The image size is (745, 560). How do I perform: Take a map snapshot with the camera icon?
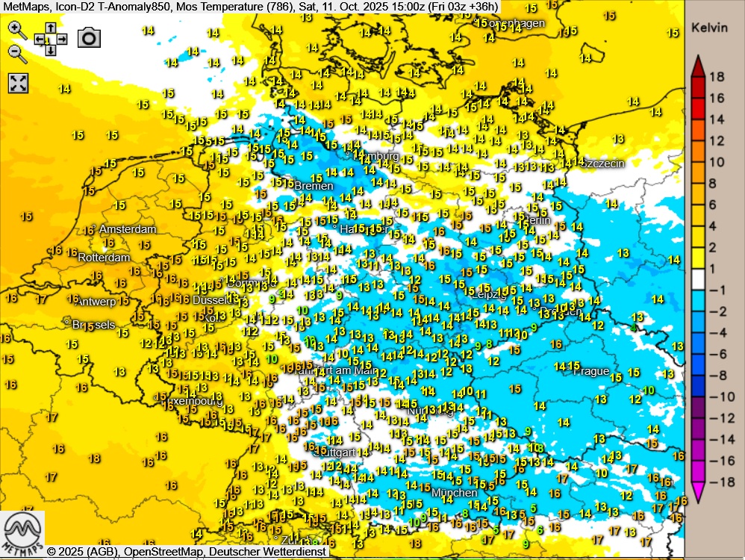click(x=90, y=38)
